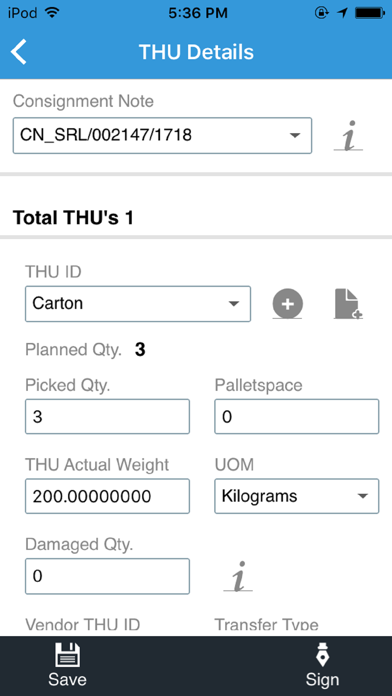This screenshot has width=392, height=696.
Task: Focus the Picked Qty. field
Action: (107, 416)
